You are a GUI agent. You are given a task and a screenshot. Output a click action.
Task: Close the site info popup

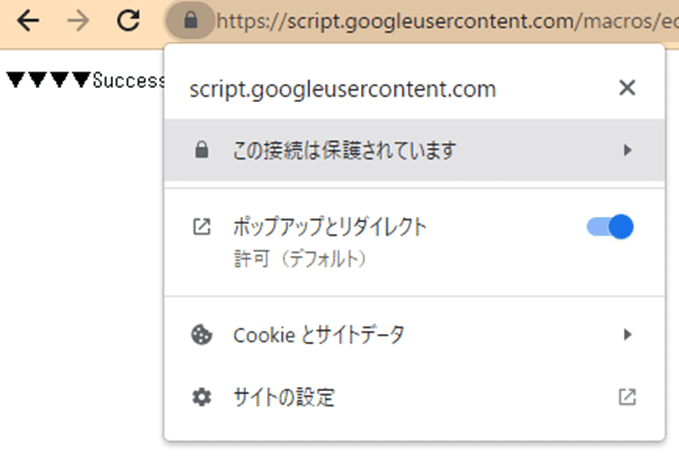pos(627,88)
